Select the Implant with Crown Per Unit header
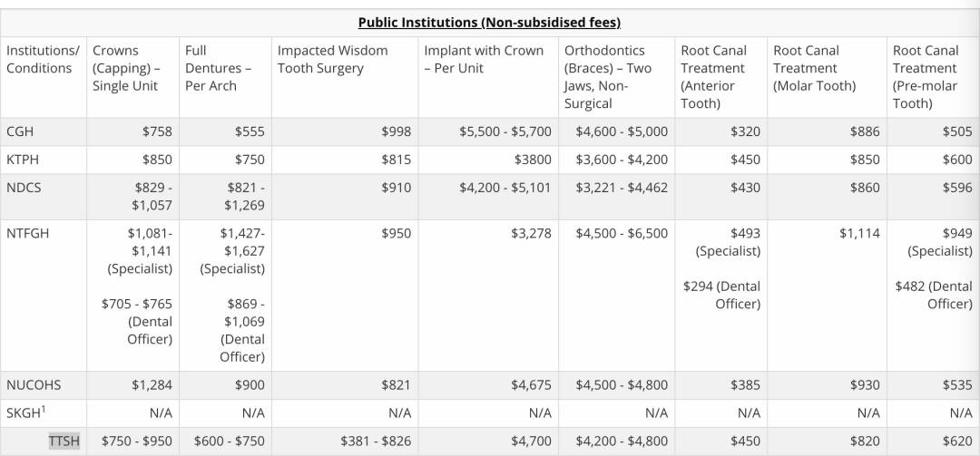The image size is (980, 456). click(x=484, y=59)
